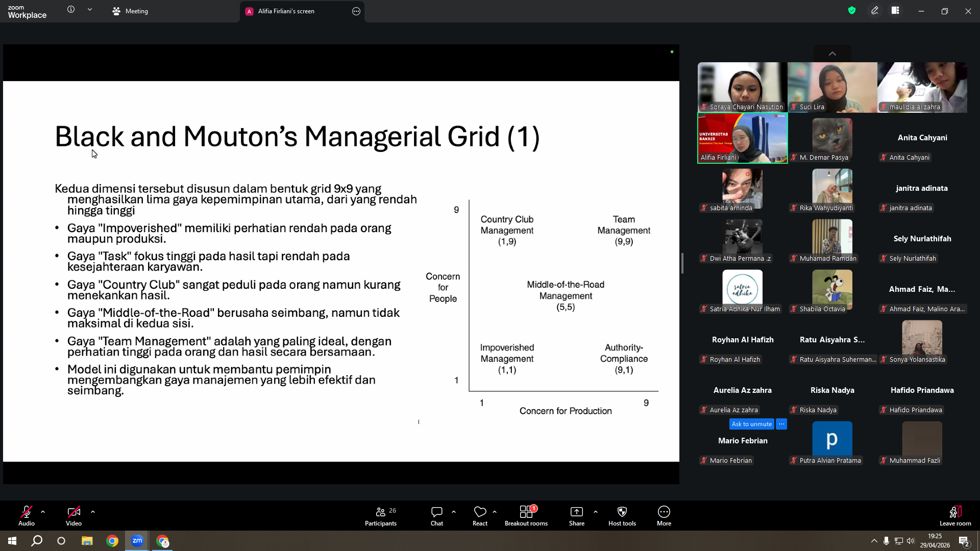Click the "Concern for People" axis label
Image resolution: width=980 pixels, height=551 pixels.
[443, 288]
